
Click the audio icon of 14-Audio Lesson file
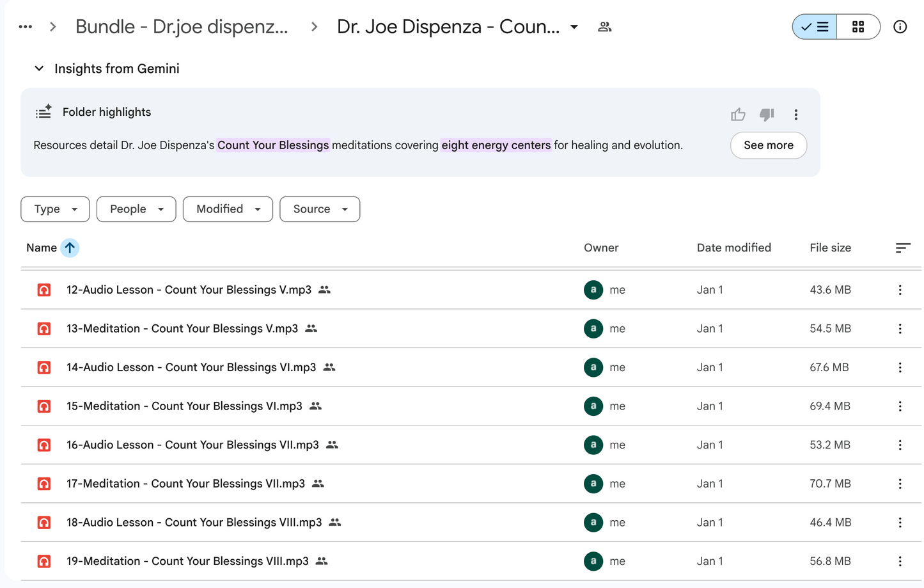click(x=44, y=367)
